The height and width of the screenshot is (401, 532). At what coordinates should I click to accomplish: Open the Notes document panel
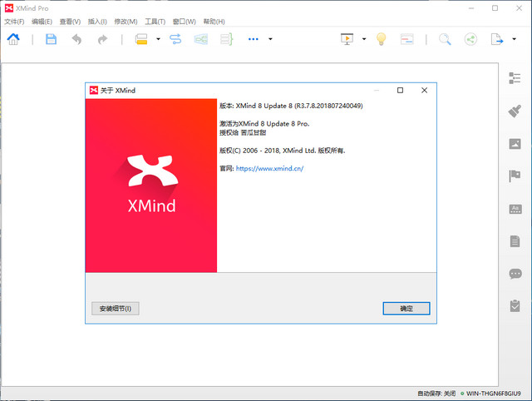coord(515,241)
